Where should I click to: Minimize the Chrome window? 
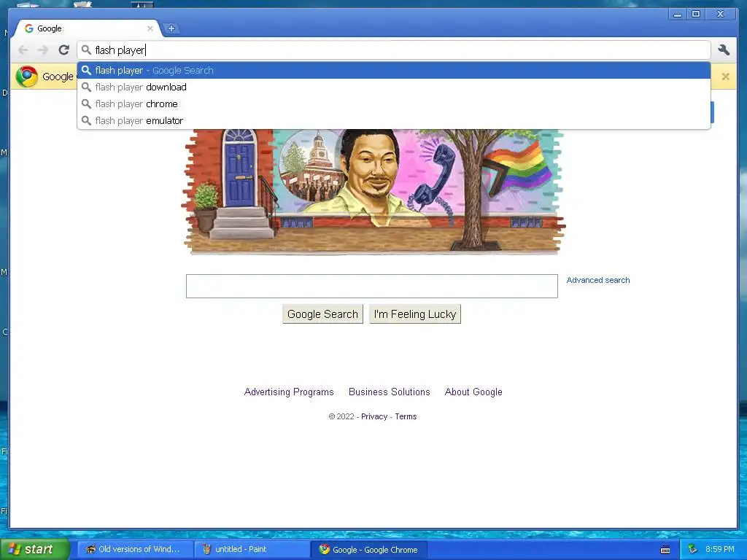pos(678,15)
